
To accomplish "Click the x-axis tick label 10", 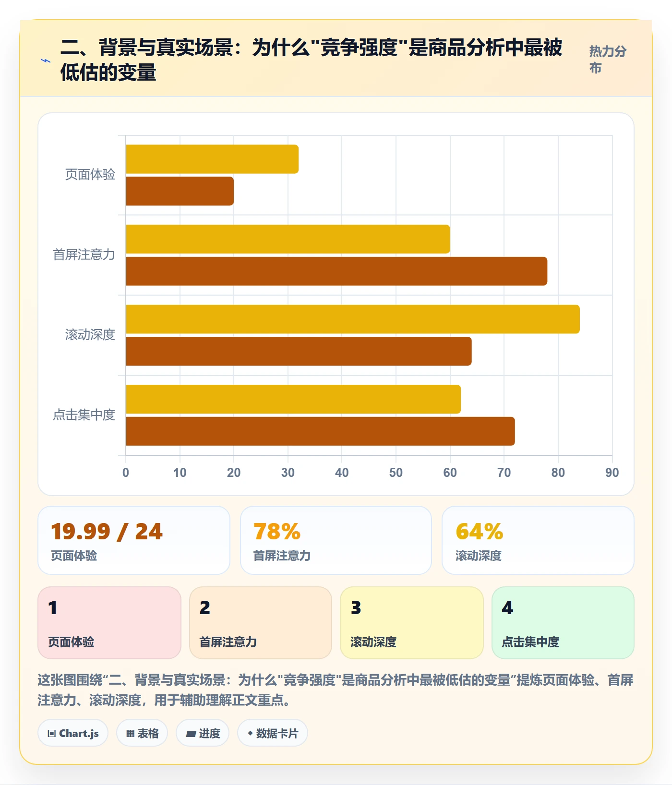I will coord(180,473).
